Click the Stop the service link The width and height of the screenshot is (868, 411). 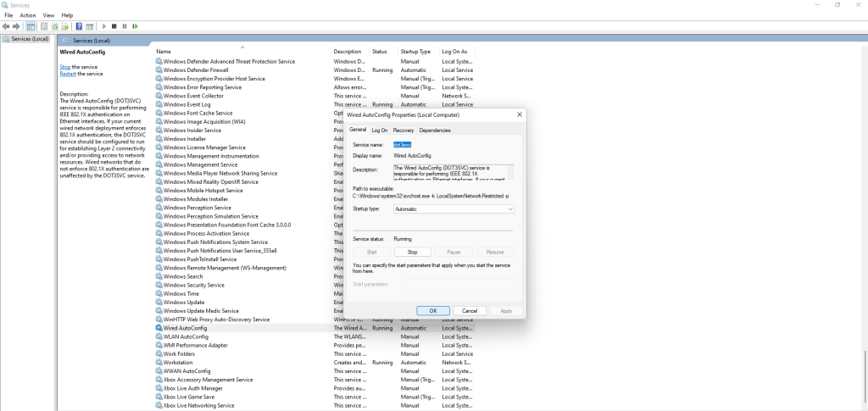pyautogui.click(x=64, y=67)
